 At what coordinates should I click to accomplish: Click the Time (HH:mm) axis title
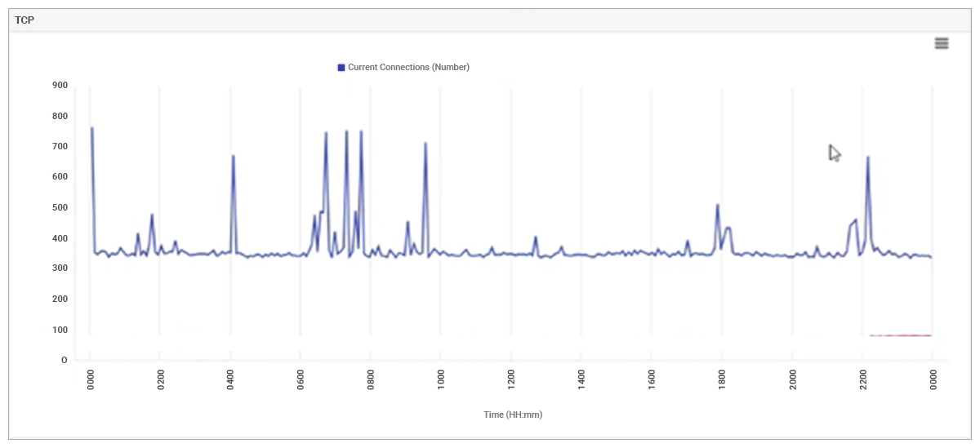tap(512, 415)
